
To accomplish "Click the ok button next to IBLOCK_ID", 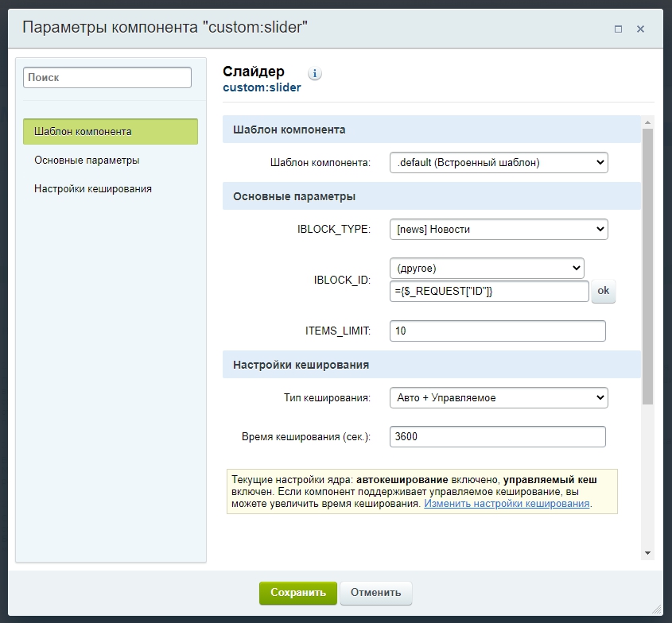I will tap(603, 291).
